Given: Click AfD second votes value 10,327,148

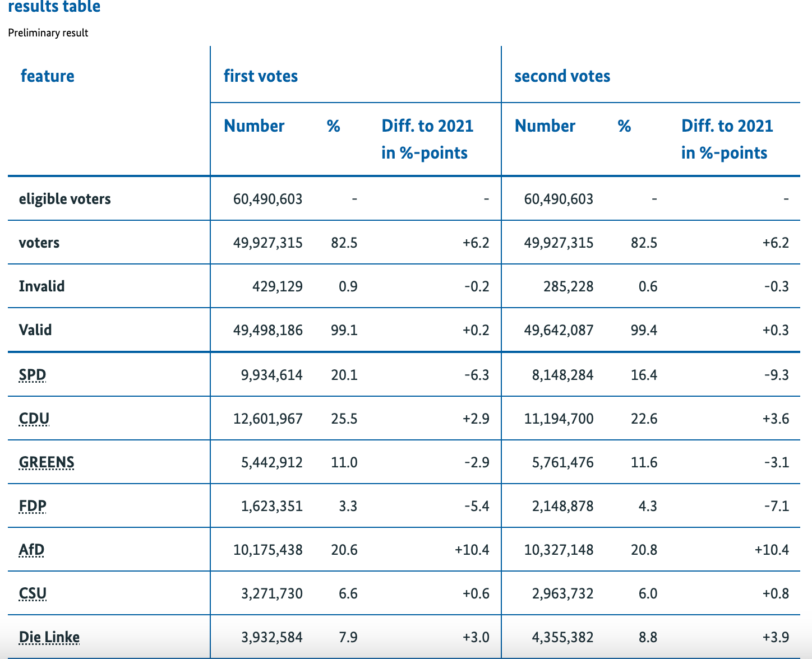Looking at the screenshot, I should [559, 550].
